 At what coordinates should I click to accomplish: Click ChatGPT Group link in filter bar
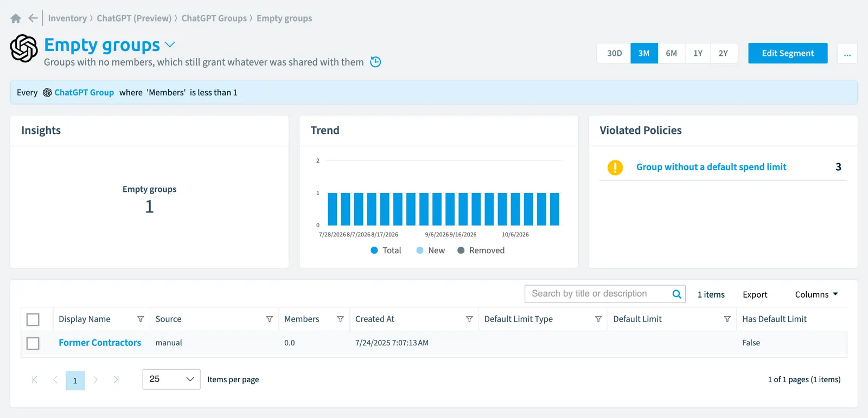pyautogui.click(x=84, y=93)
